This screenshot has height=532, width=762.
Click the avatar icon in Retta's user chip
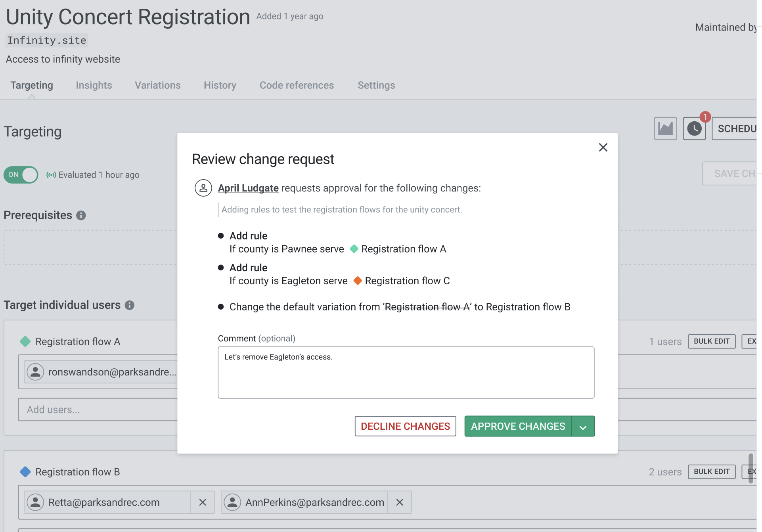[35, 502]
